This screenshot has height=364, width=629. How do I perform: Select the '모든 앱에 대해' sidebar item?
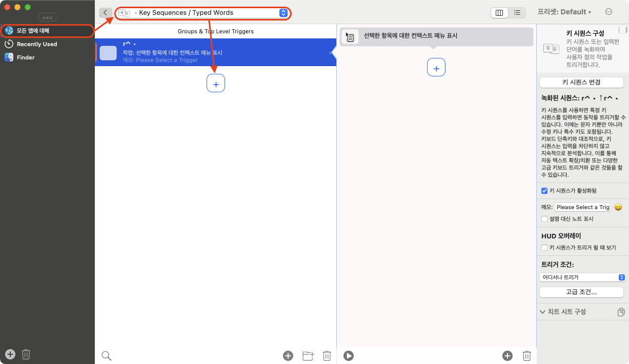(x=47, y=31)
